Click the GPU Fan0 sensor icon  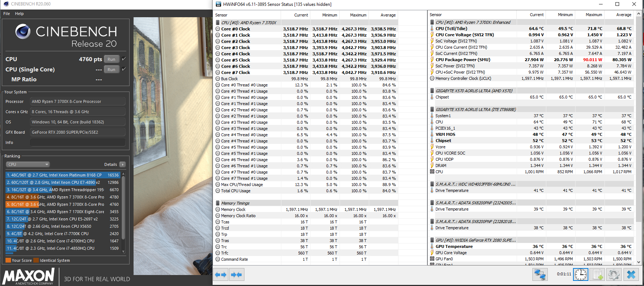[x=432, y=259]
